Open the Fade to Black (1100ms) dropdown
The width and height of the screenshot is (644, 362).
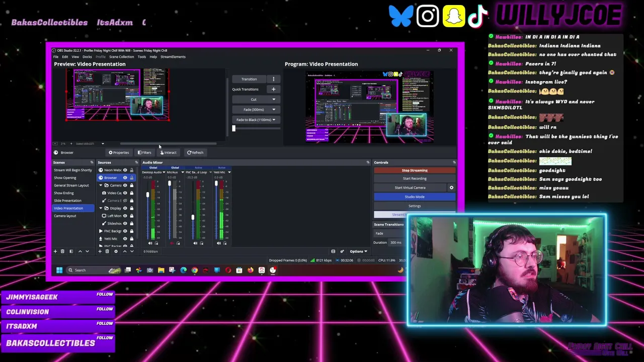pos(274,120)
